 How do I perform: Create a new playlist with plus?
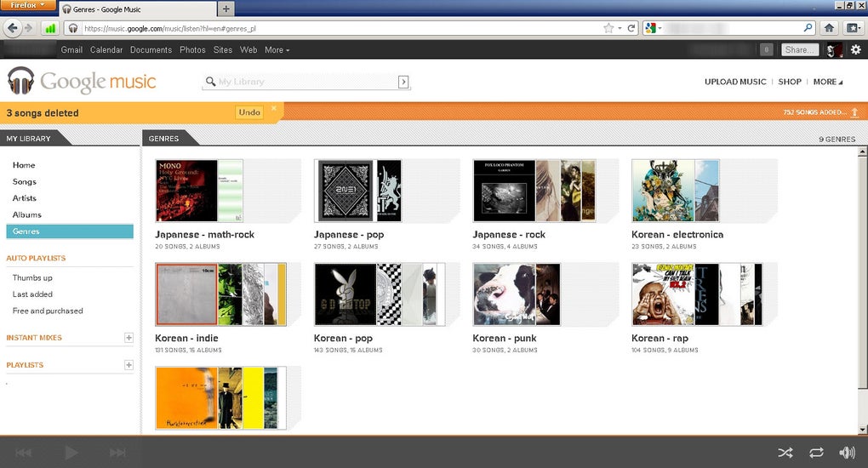(128, 364)
